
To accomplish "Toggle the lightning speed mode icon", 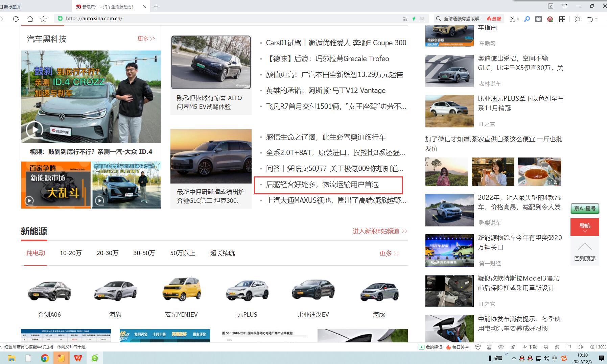I will coord(414,19).
